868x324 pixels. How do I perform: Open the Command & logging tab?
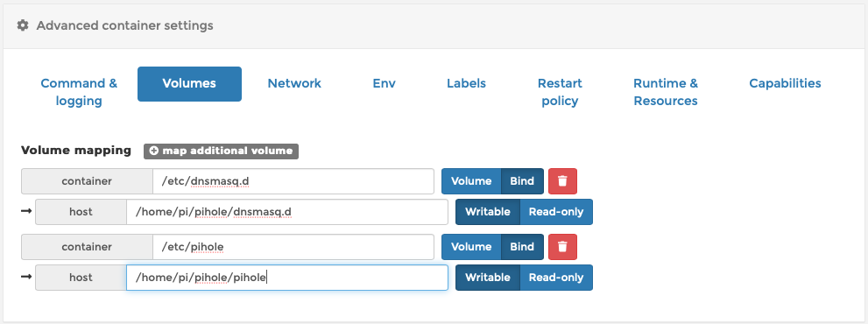click(x=79, y=92)
